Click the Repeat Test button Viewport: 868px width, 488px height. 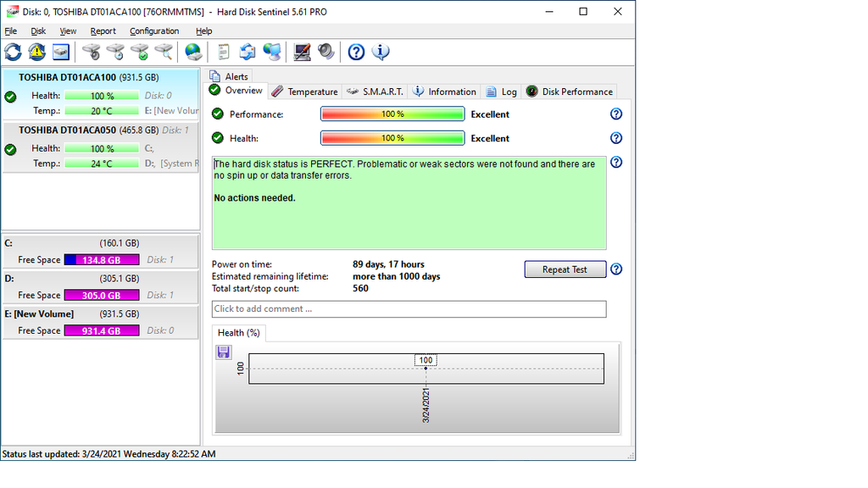coord(565,269)
